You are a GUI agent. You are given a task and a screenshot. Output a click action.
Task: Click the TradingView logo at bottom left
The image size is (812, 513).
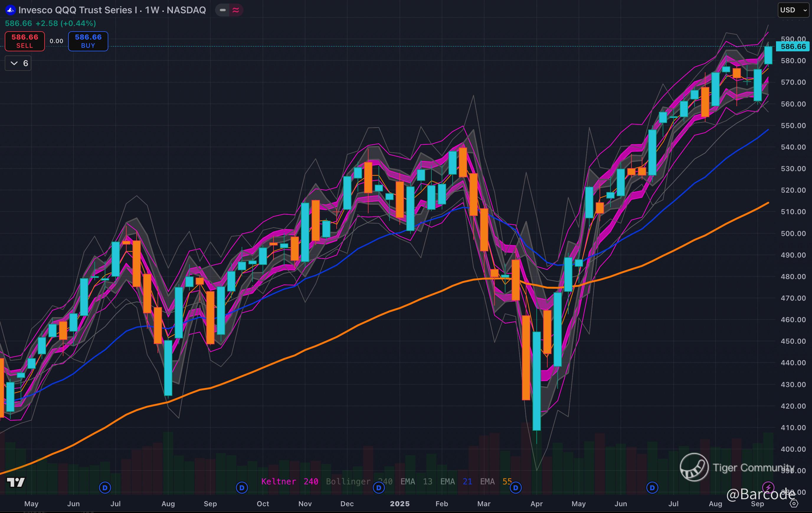click(16, 482)
